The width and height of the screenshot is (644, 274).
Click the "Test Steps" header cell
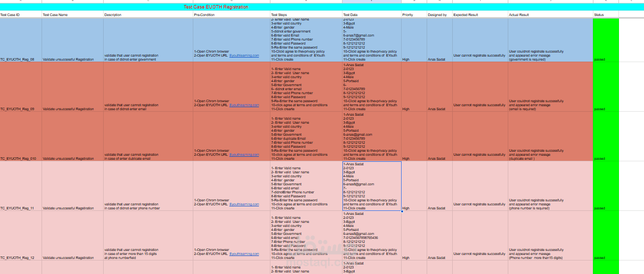306,15
